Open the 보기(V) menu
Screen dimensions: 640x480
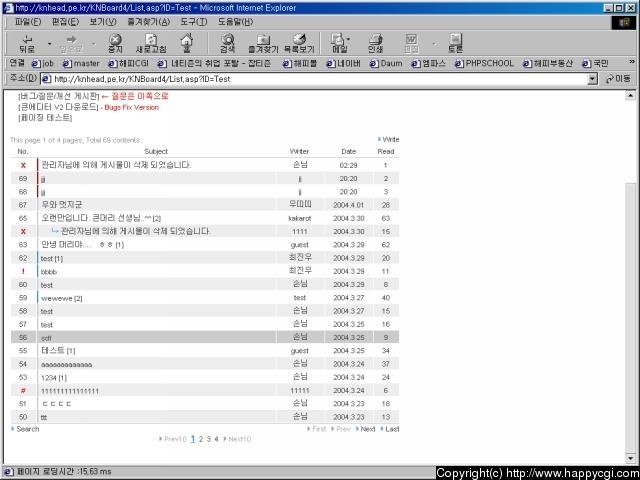click(x=103, y=22)
